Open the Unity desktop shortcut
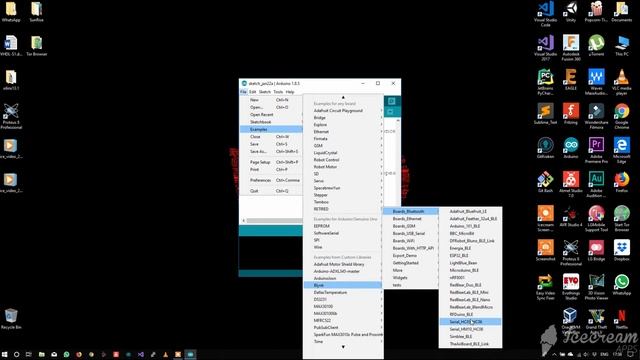The height and width of the screenshot is (360, 640). pos(571,11)
